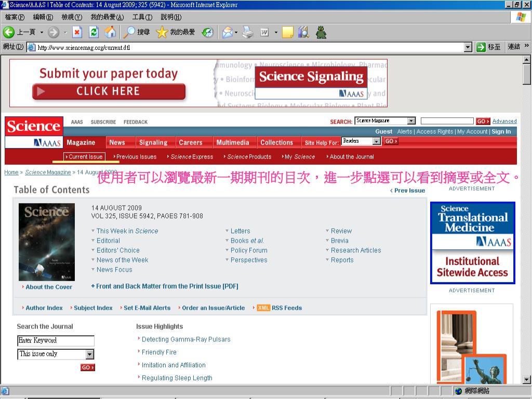Open the 工具(T) menu
The height and width of the screenshot is (399, 532).
pos(142,17)
